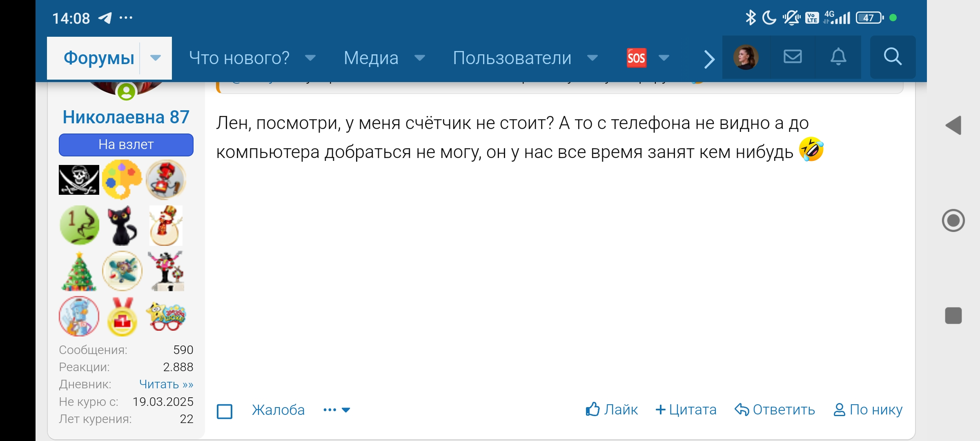The width and height of the screenshot is (980, 441).
Task: Click the Ответить reply link
Action: coord(775,410)
